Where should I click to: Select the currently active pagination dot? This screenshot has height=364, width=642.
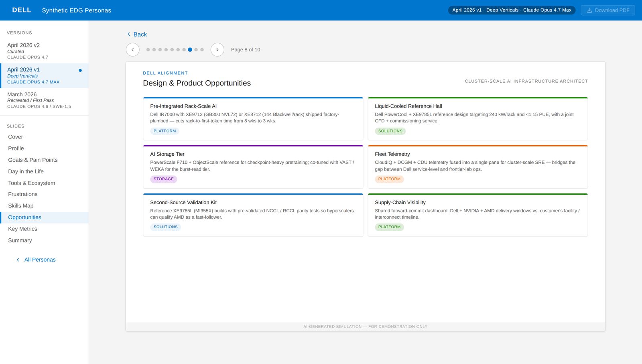pyautogui.click(x=190, y=49)
